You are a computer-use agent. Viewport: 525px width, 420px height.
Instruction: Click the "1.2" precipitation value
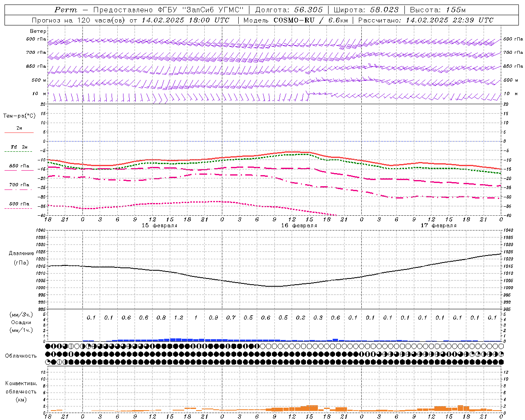pos(178,317)
